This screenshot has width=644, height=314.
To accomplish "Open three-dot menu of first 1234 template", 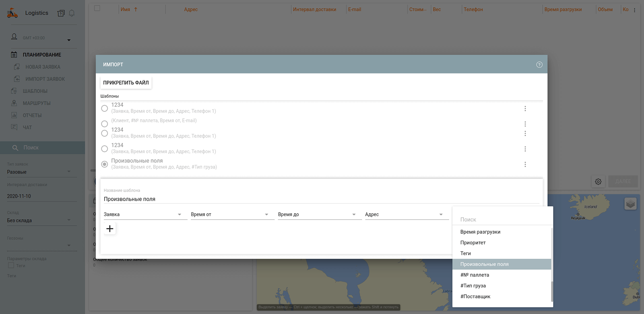I will pyautogui.click(x=525, y=108).
